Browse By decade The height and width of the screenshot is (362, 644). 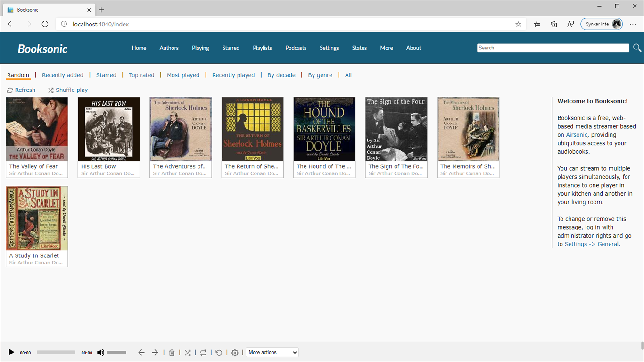(281, 75)
